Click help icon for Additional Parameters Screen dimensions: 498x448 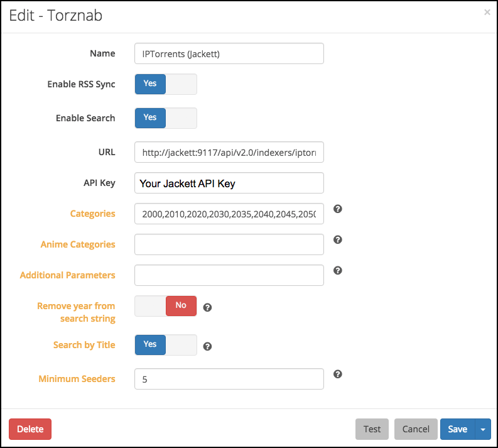tap(337, 270)
